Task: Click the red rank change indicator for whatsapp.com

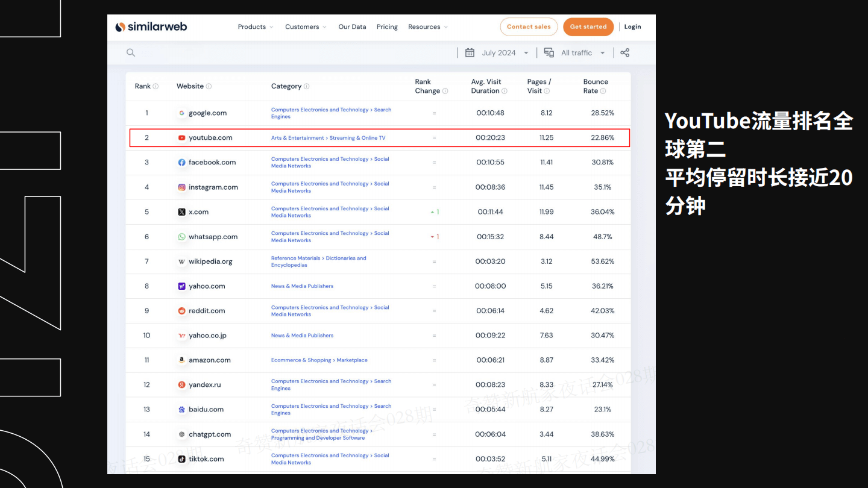Action: tap(435, 237)
